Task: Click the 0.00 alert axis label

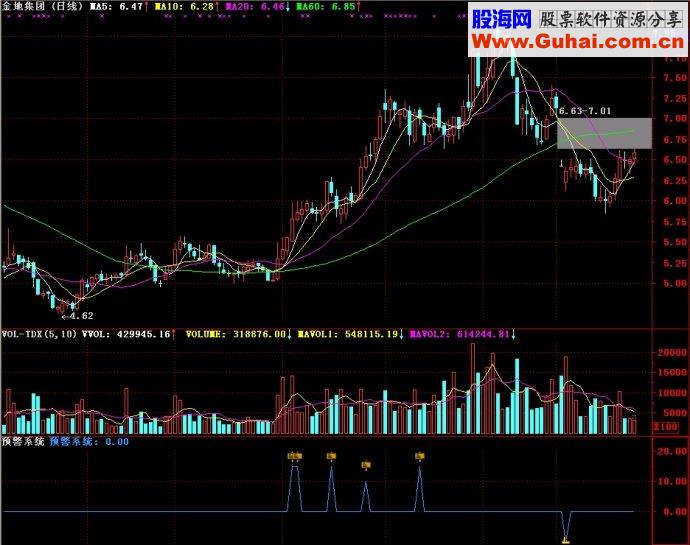Action: point(675,512)
